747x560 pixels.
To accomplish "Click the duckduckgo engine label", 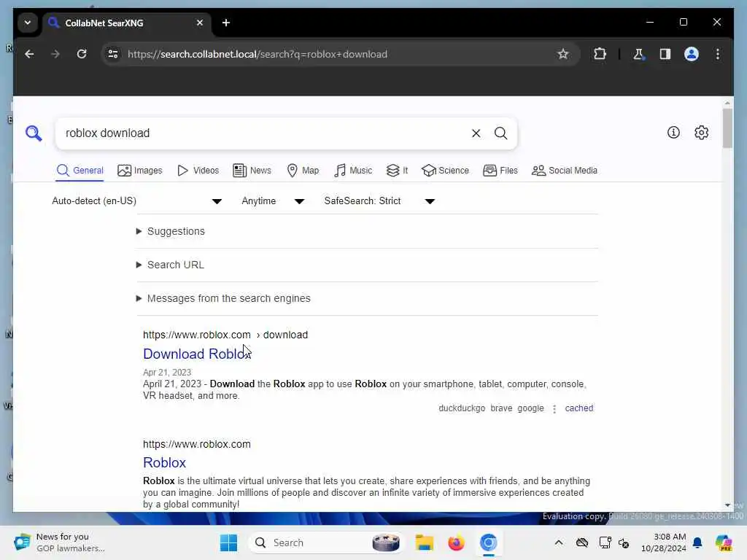I will [462, 408].
